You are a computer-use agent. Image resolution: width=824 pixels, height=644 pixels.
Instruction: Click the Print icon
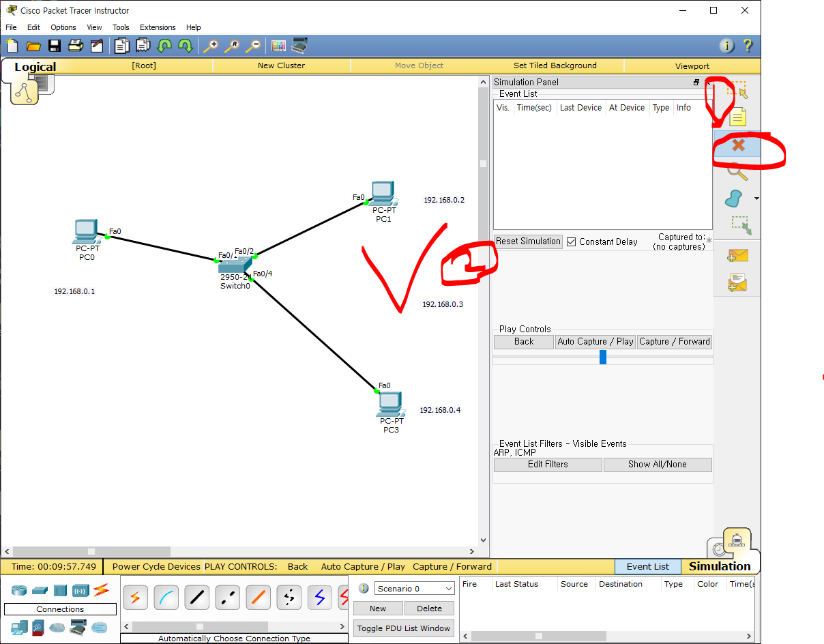(76, 46)
